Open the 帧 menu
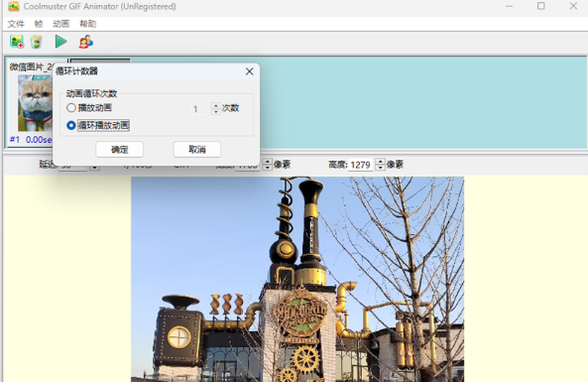The image size is (588, 382). tap(39, 24)
